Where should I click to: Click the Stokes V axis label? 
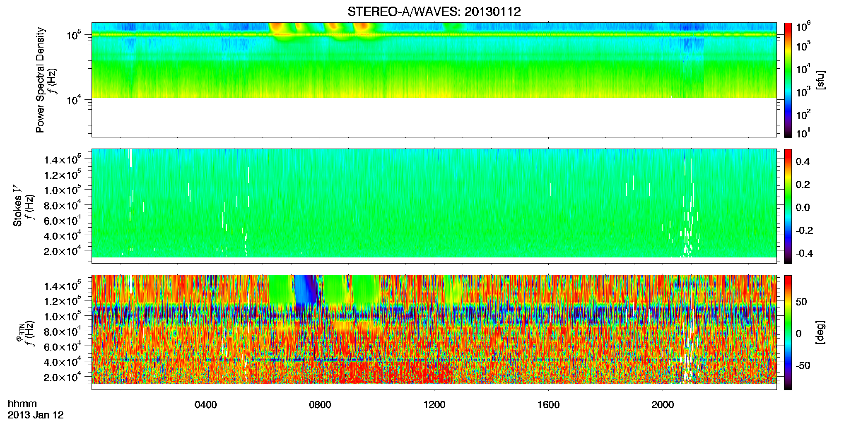pyautogui.click(x=18, y=206)
